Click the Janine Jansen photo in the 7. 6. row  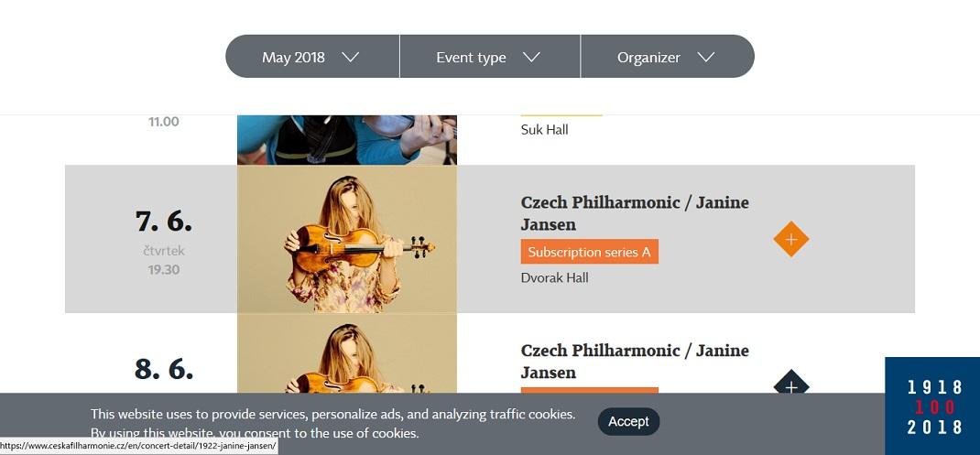tap(346, 239)
